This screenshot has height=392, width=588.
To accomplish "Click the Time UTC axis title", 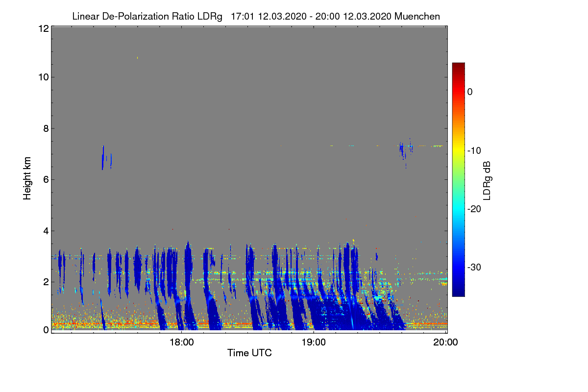I will pyautogui.click(x=249, y=353).
